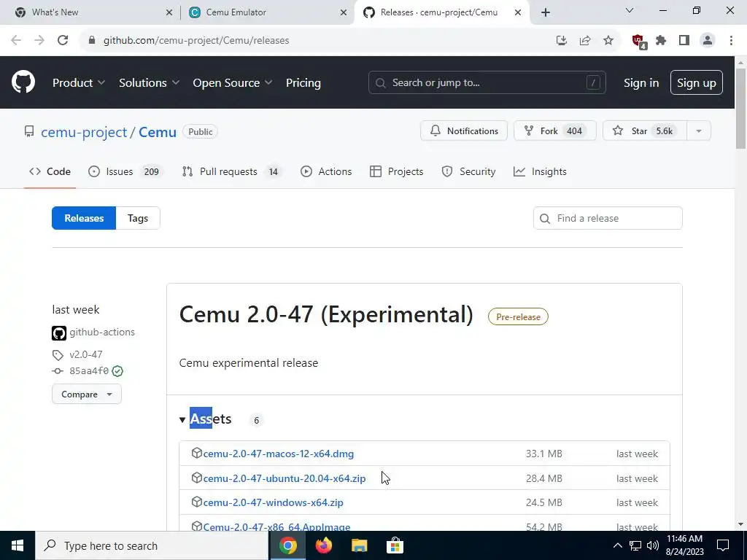The width and height of the screenshot is (747, 560).
Task: Focus the Search or jump to field
Action: tap(487, 82)
